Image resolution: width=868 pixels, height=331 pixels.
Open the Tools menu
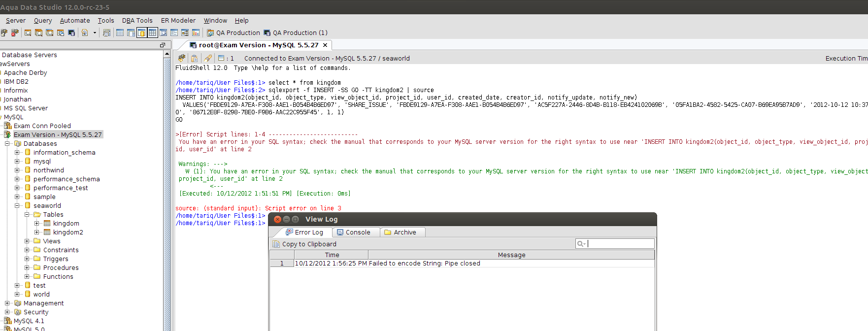(105, 20)
